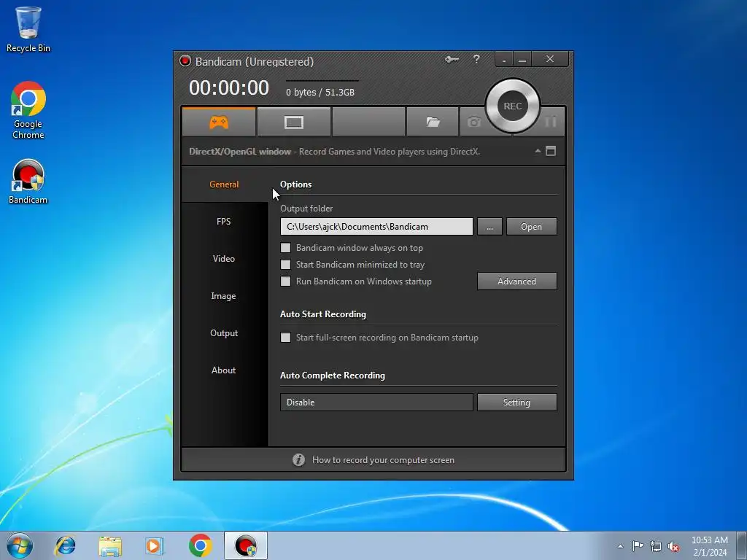Click the network tray icon

tap(656, 547)
